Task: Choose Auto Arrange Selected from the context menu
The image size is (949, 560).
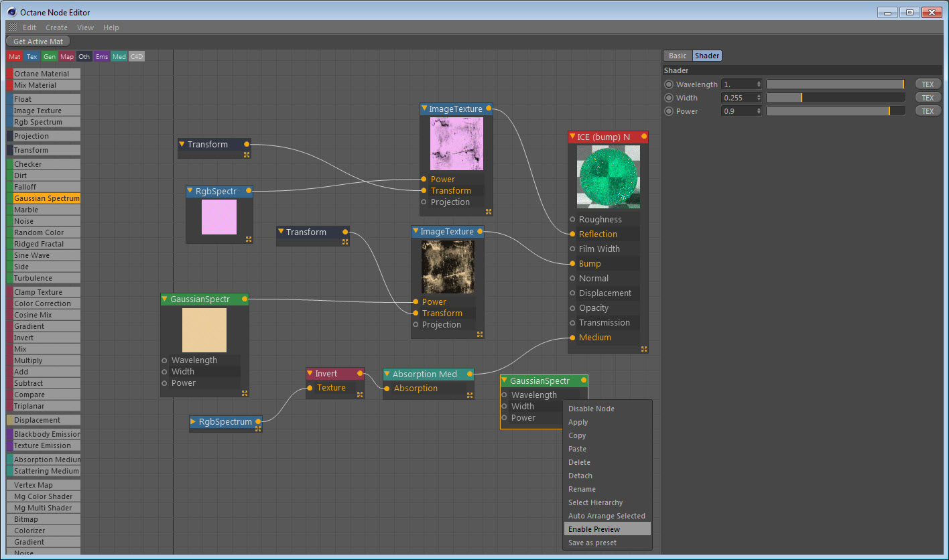Action: click(607, 516)
